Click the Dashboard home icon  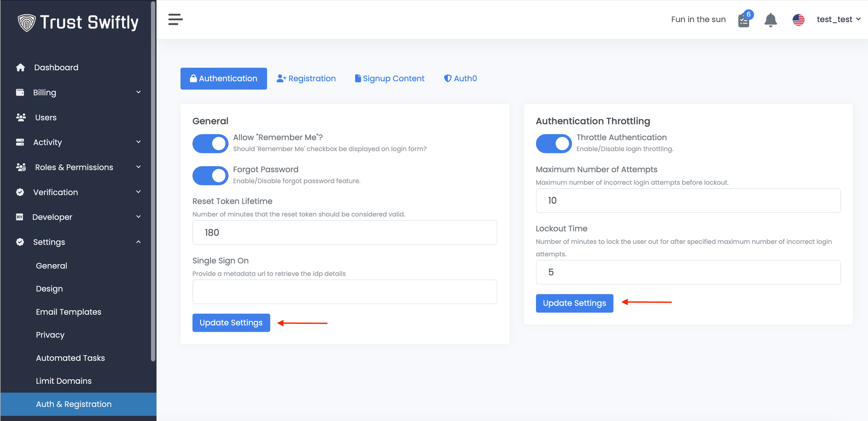coord(20,68)
